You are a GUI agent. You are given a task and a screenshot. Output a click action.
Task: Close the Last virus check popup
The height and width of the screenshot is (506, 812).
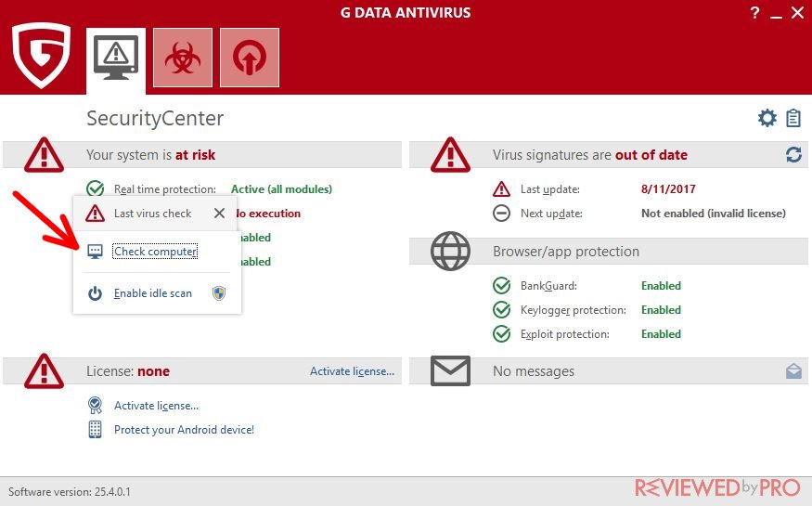[219, 213]
